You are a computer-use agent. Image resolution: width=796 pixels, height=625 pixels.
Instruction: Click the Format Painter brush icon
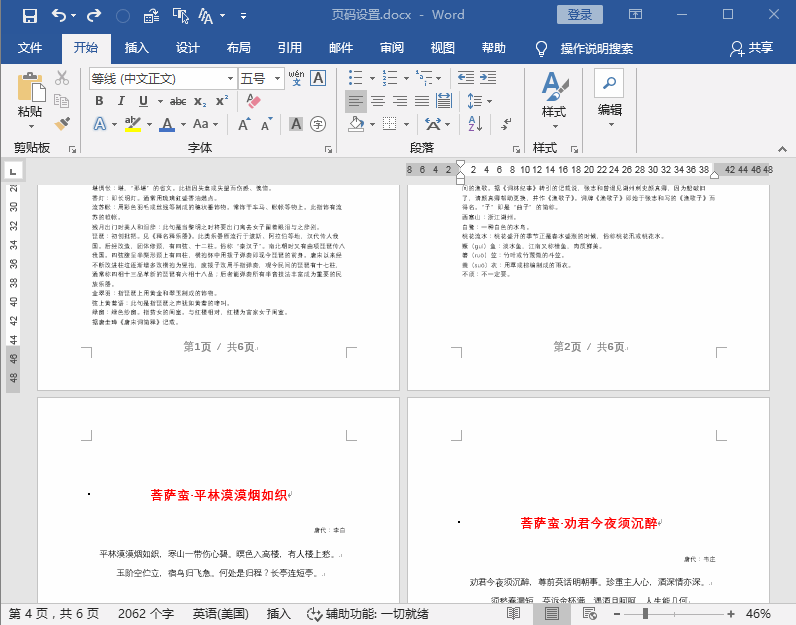(62, 123)
